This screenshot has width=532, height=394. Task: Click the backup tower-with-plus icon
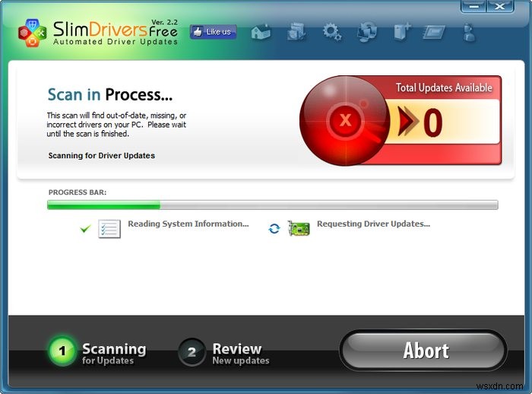[x=402, y=32]
